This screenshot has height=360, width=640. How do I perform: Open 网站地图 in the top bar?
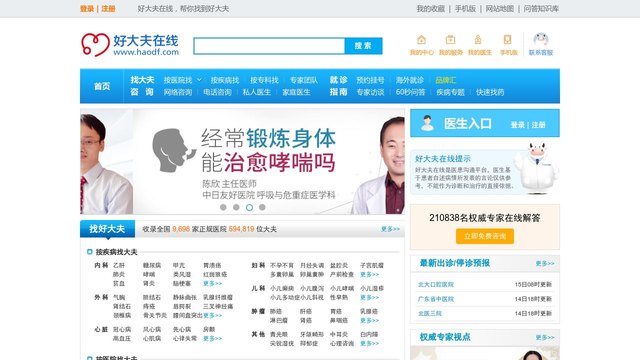coord(500,9)
